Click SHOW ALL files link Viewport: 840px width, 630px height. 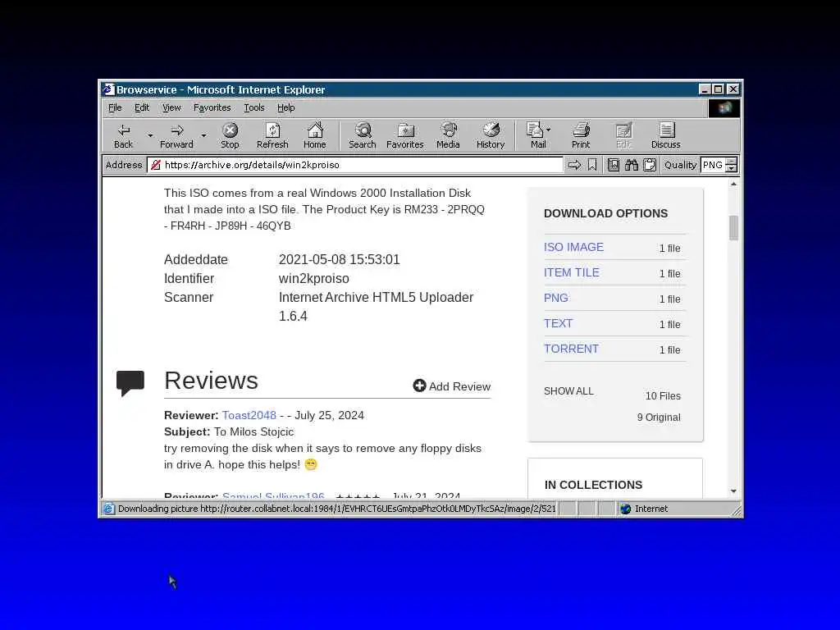(568, 391)
